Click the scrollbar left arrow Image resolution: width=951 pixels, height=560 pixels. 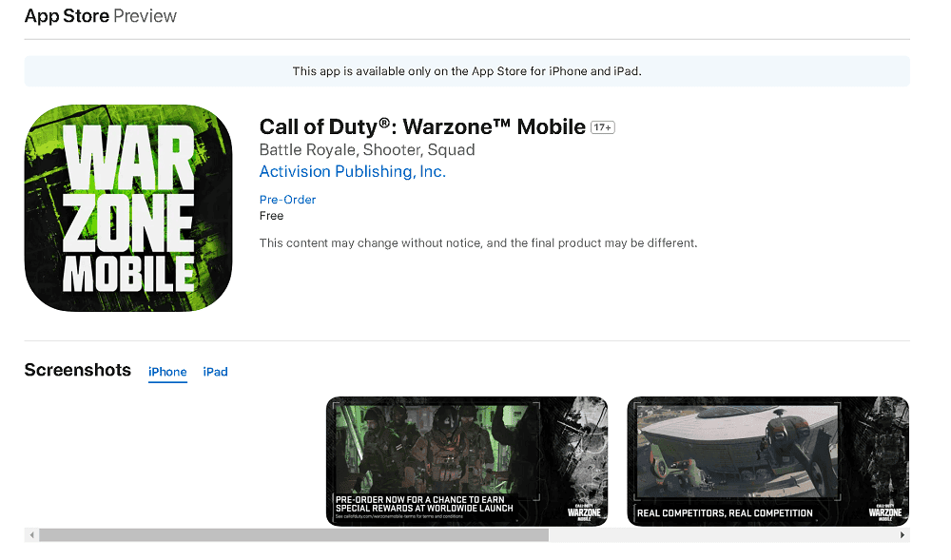tap(31, 535)
